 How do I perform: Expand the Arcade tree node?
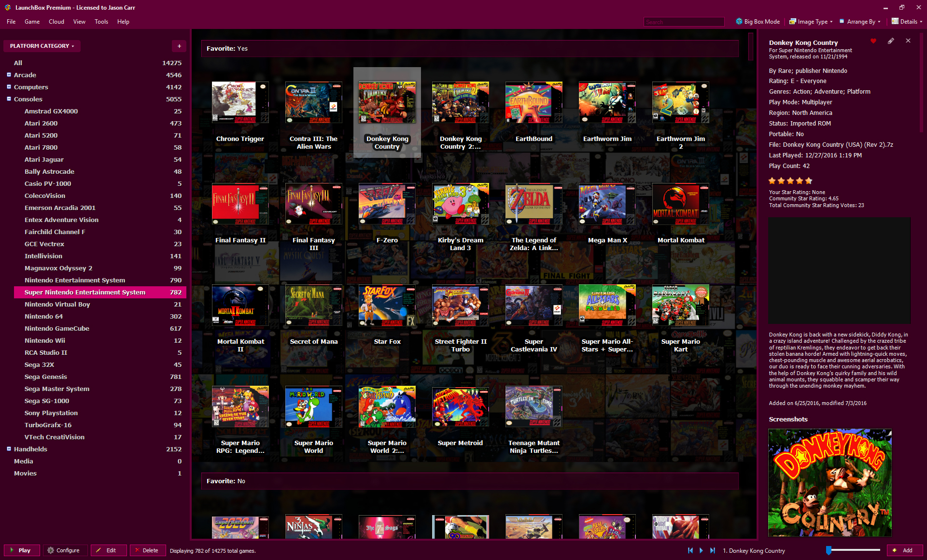tap(9, 75)
